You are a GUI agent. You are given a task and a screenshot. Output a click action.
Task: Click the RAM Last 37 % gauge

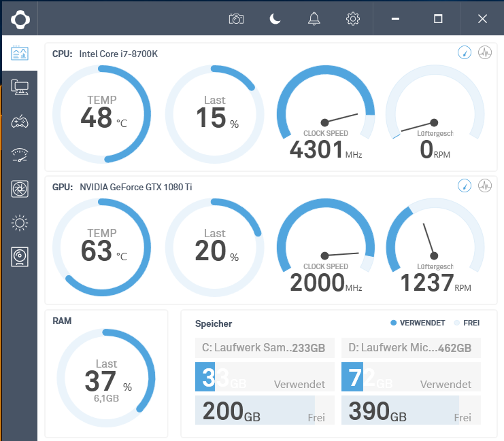(106, 378)
